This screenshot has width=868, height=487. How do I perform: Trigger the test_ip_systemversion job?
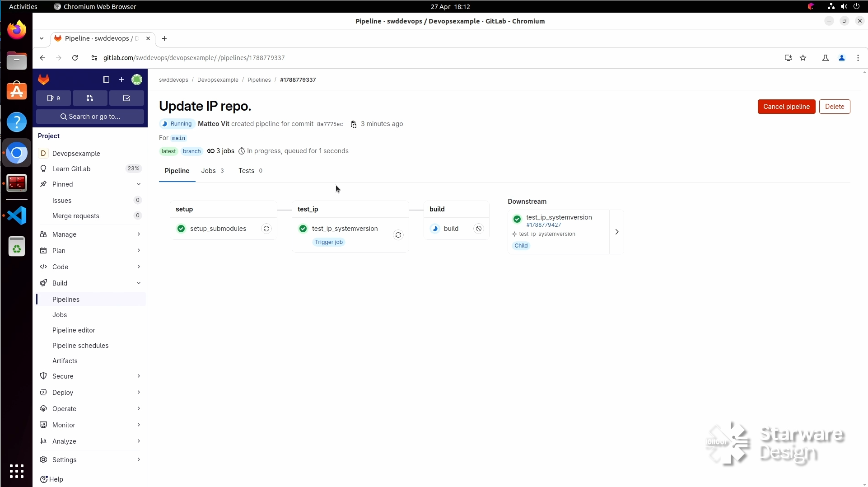329,242
